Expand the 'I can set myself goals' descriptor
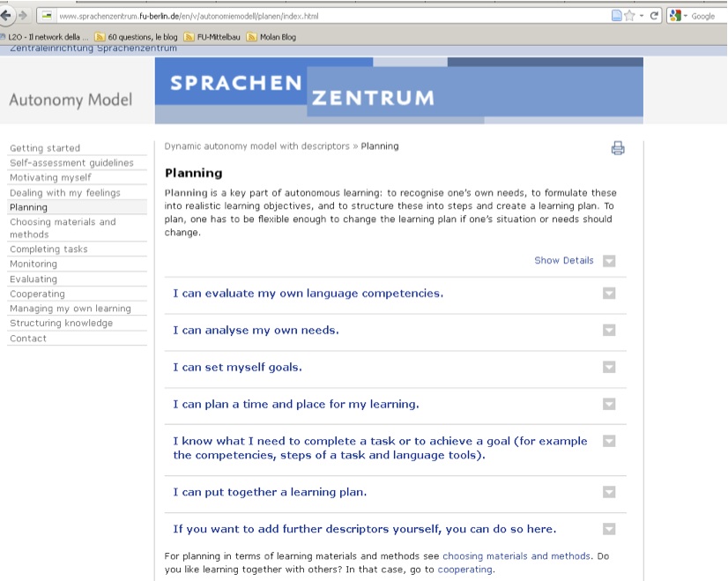728x581 pixels. (609, 367)
